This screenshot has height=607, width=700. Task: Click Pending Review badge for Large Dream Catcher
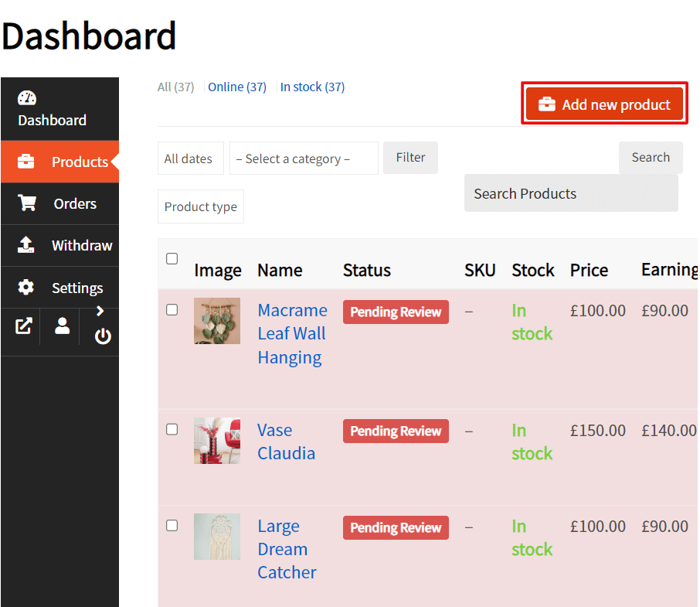[396, 527]
